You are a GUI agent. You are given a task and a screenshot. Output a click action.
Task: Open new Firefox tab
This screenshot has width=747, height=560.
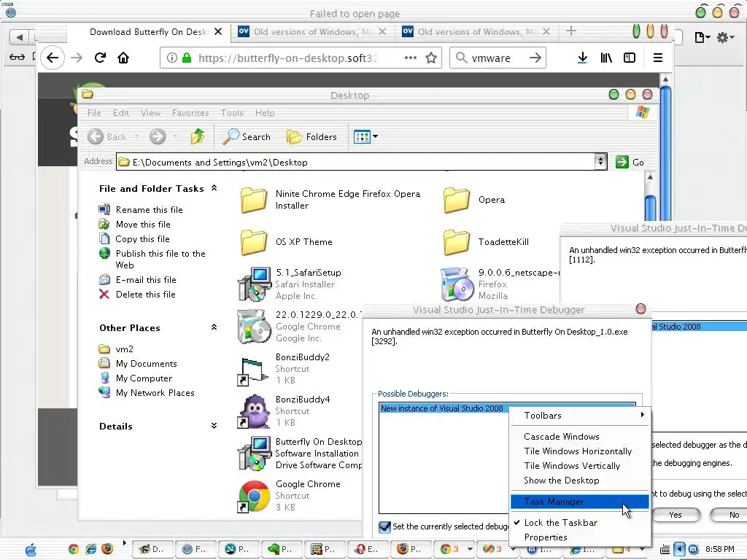tap(570, 31)
